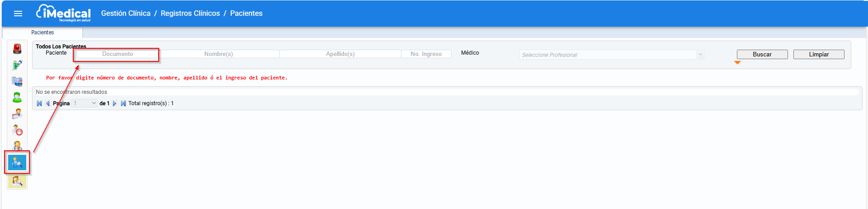Expand the orange arrow under Buscar
The height and width of the screenshot is (209, 868).
[737, 63]
